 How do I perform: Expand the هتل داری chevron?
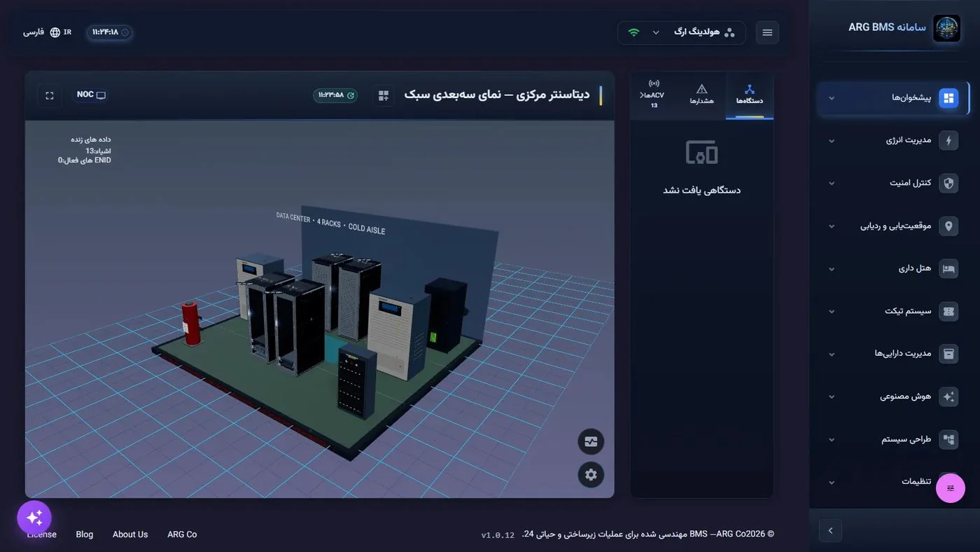tap(832, 269)
